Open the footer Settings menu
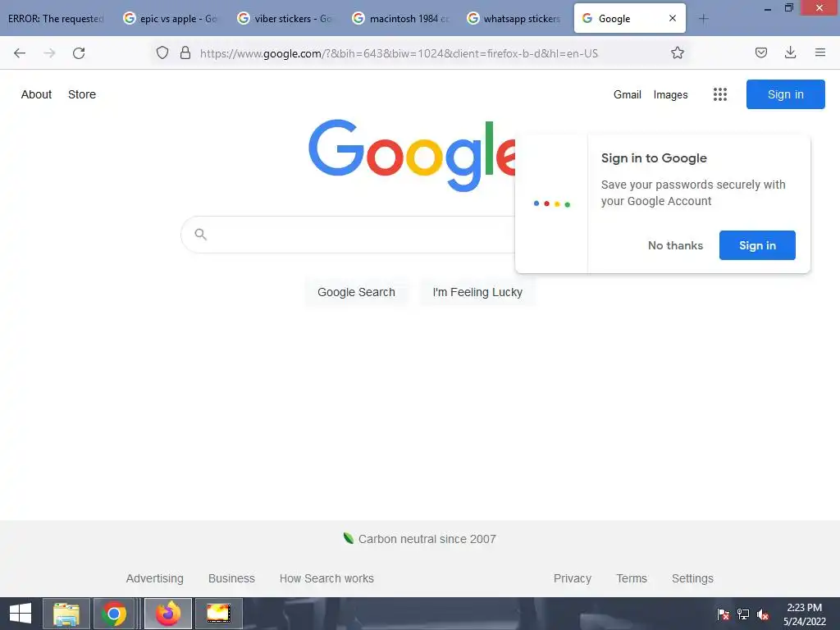Screen dimensions: 840x630 [692, 578]
